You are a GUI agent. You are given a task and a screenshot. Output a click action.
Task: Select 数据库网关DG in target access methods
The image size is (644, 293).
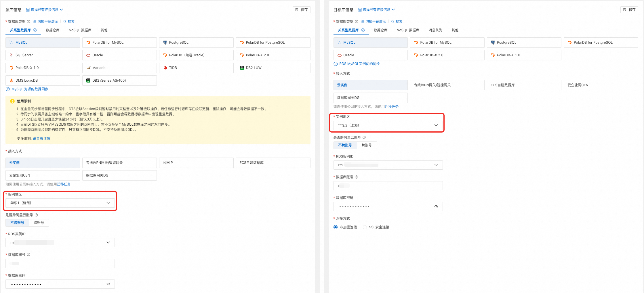click(x=371, y=98)
